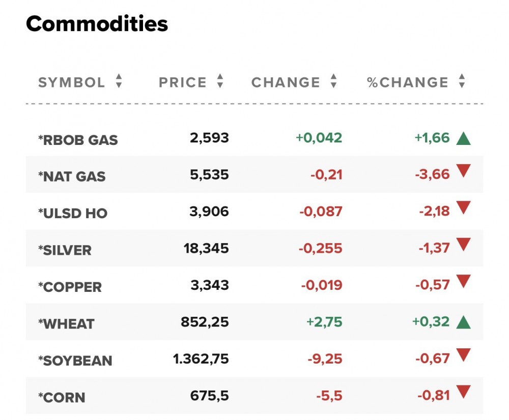Image resolution: width=509 pixels, height=420 pixels.
Task: Open the *RBOB GAS commodity link
Action: 78,140
